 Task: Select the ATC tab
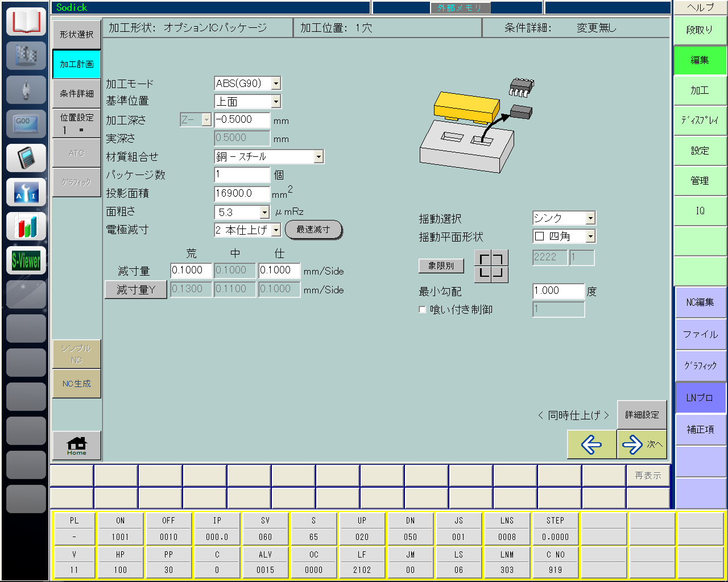click(77, 153)
